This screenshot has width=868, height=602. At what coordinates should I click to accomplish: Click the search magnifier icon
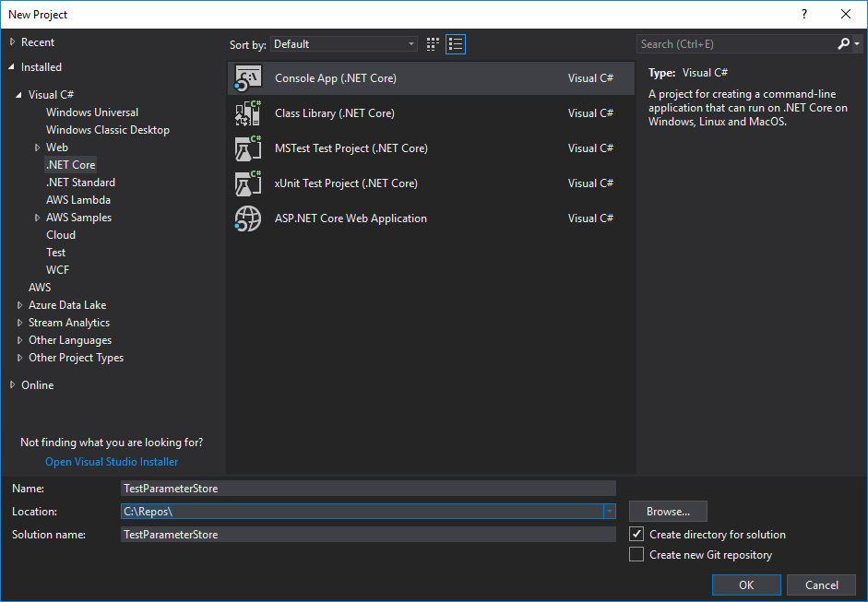click(844, 43)
